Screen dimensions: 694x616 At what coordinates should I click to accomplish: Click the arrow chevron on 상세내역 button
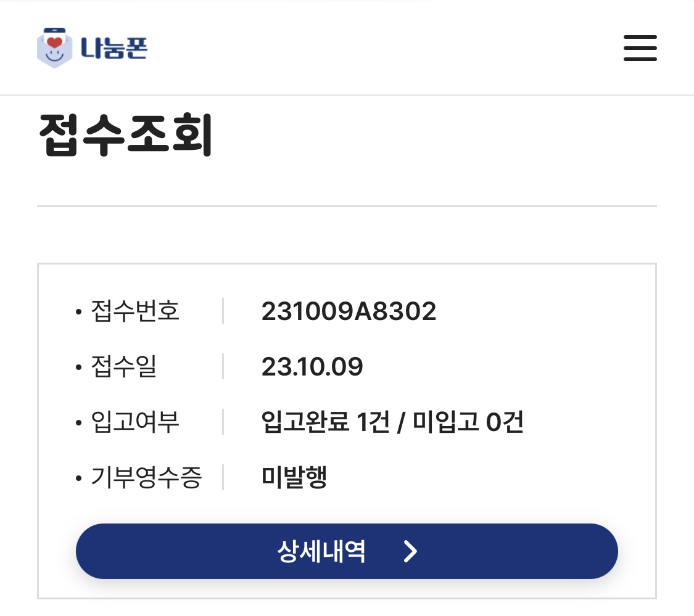(410, 551)
